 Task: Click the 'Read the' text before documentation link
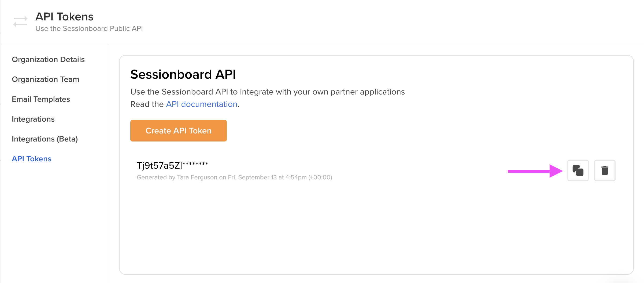[147, 104]
